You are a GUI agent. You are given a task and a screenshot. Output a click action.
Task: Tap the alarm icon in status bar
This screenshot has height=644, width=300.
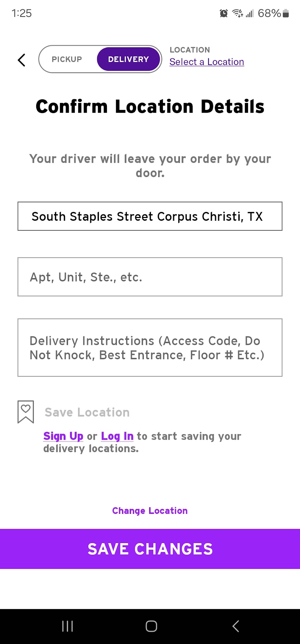click(x=224, y=13)
